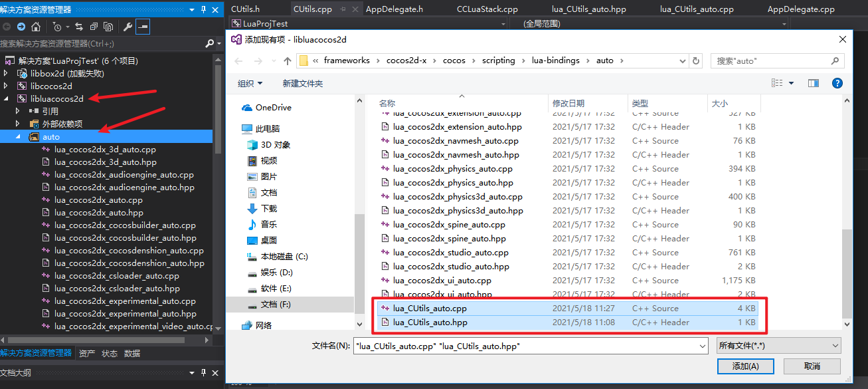Refresh the auto folder listing
Viewport: 868px width, 389px height.
696,61
